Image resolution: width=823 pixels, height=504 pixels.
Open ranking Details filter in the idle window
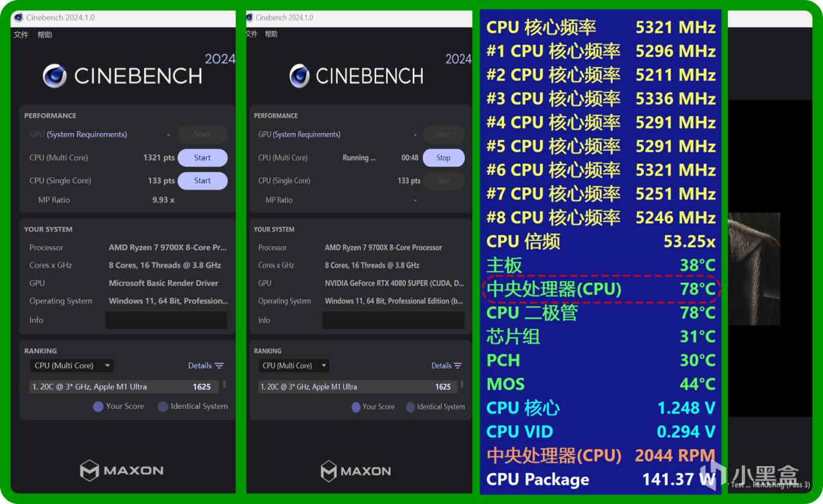(206, 366)
